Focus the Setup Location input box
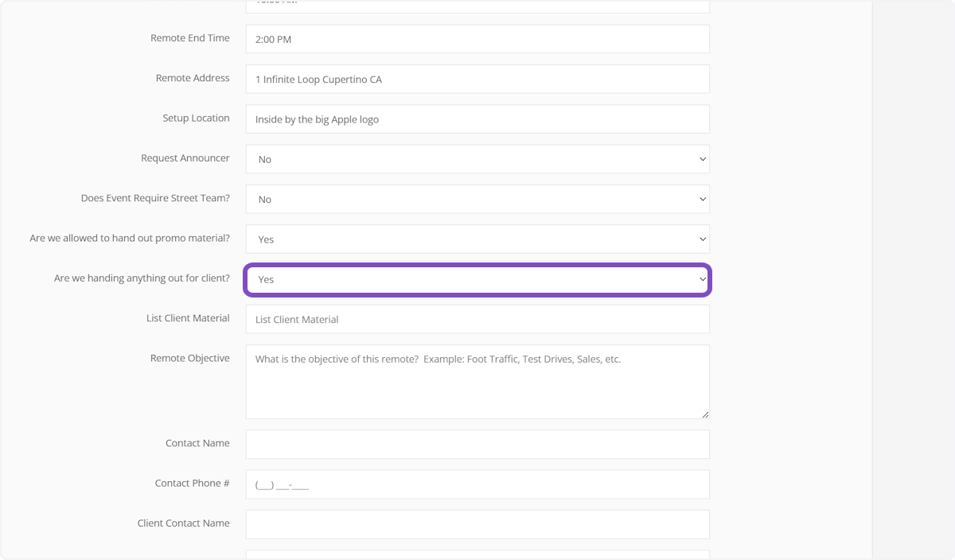Viewport: 955px width, 560px height. tap(477, 119)
